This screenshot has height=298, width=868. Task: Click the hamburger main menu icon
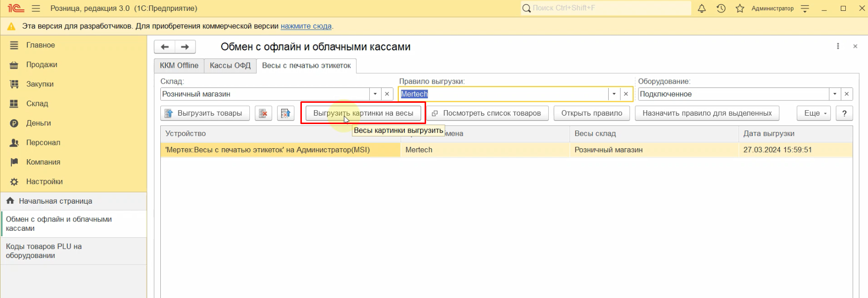36,8
